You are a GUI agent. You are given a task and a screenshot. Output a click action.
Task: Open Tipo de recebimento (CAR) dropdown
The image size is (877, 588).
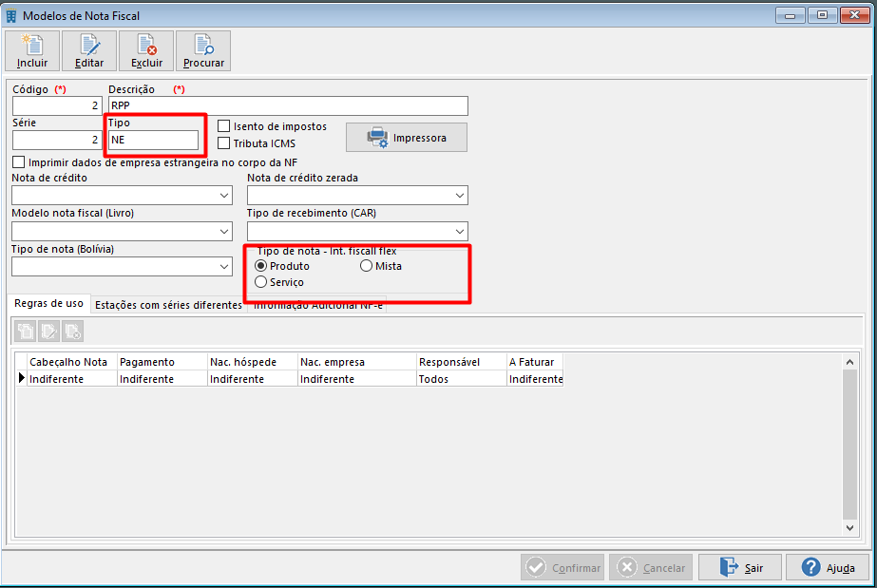click(460, 232)
